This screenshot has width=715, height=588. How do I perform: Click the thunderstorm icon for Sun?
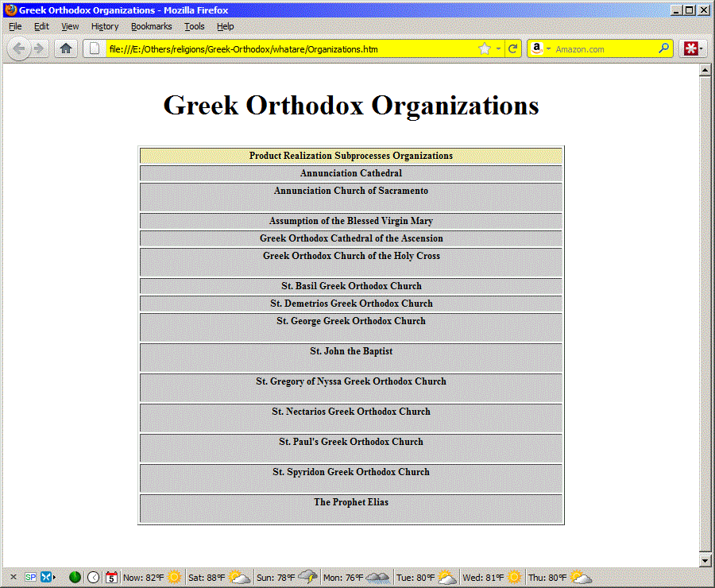[307, 577]
